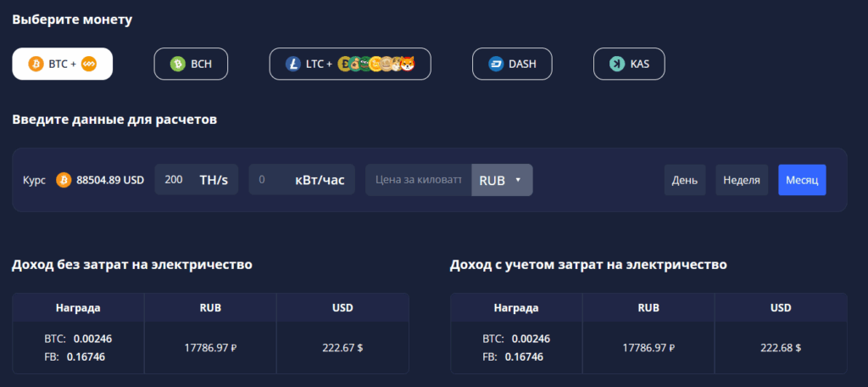Image resolution: width=868 pixels, height=387 pixels.
Task: Click the blue DASH coin icon
Action: [496, 64]
